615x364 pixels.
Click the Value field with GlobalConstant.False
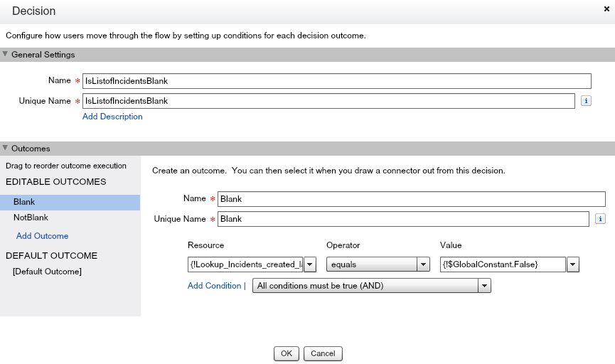(x=503, y=264)
